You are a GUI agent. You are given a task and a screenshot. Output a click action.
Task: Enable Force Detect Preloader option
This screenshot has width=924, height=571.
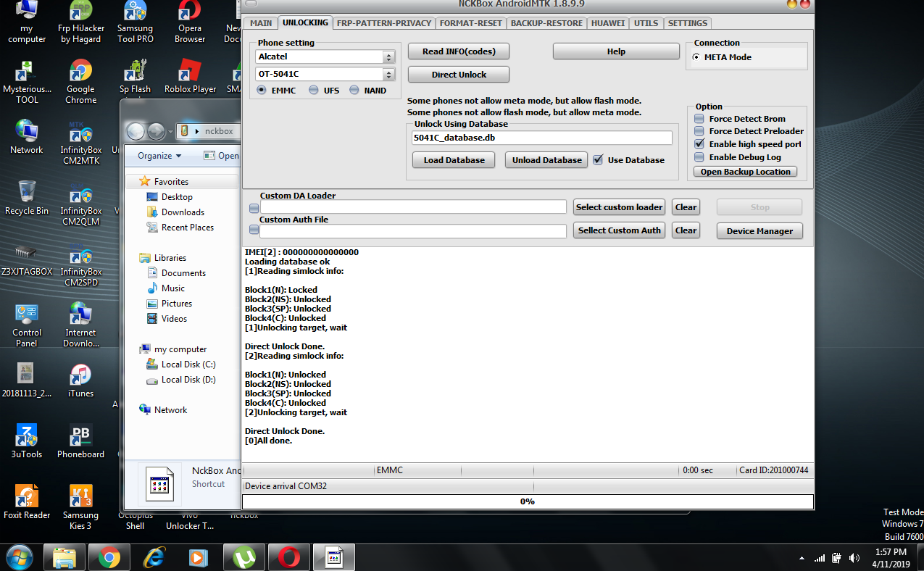tap(699, 131)
